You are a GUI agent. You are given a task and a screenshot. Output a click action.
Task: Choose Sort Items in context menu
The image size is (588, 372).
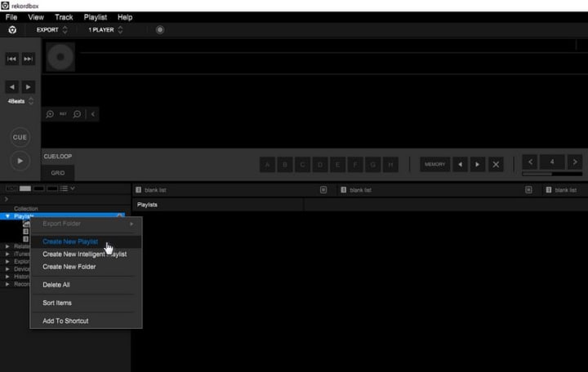(86, 303)
